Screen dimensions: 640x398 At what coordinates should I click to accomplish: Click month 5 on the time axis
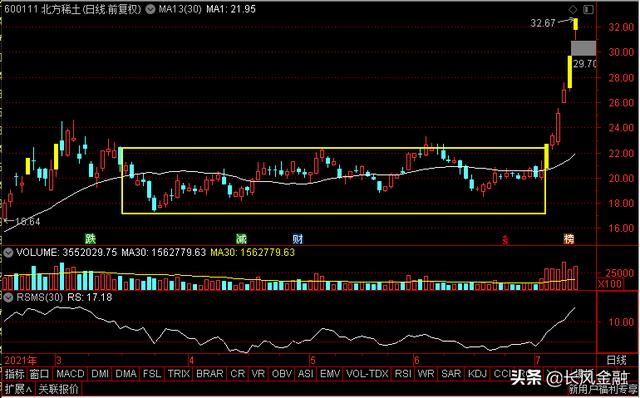click(x=312, y=360)
